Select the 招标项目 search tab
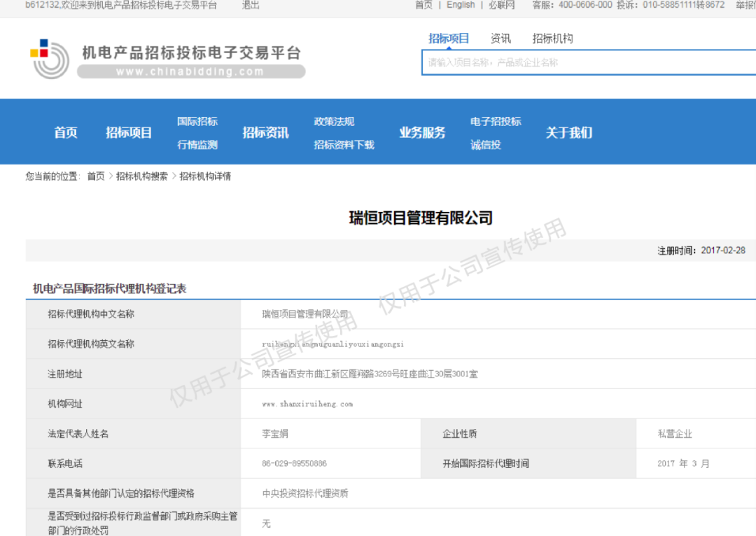The width and height of the screenshot is (756, 536). [x=448, y=38]
